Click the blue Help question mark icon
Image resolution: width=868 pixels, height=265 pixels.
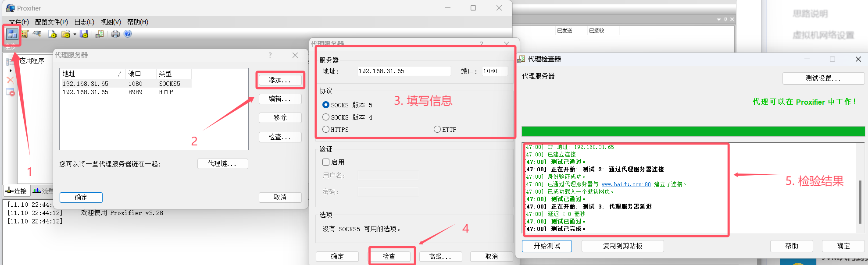[x=128, y=34]
